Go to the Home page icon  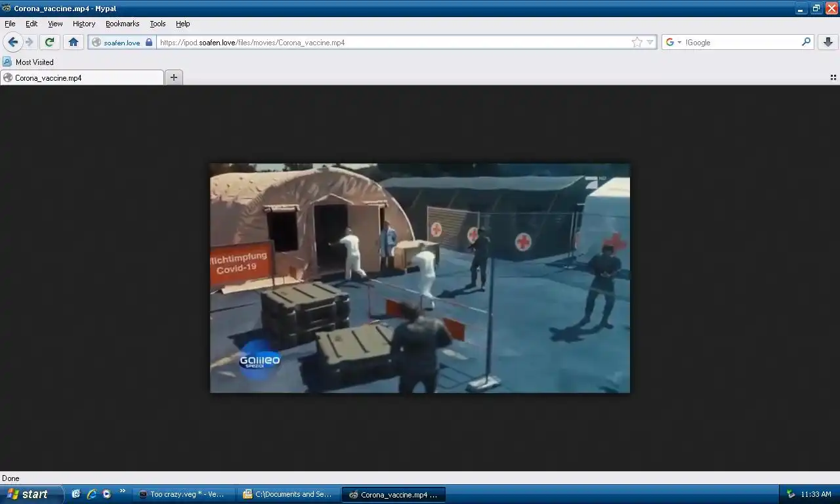coord(73,42)
